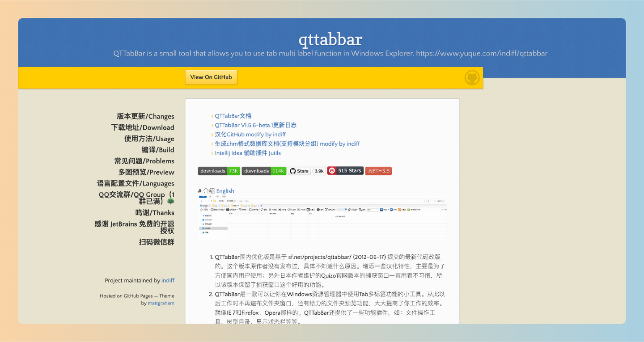This screenshot has width=644, height=342.
Task: Open the QTTabBar文档 link
Action: point(233,116)
